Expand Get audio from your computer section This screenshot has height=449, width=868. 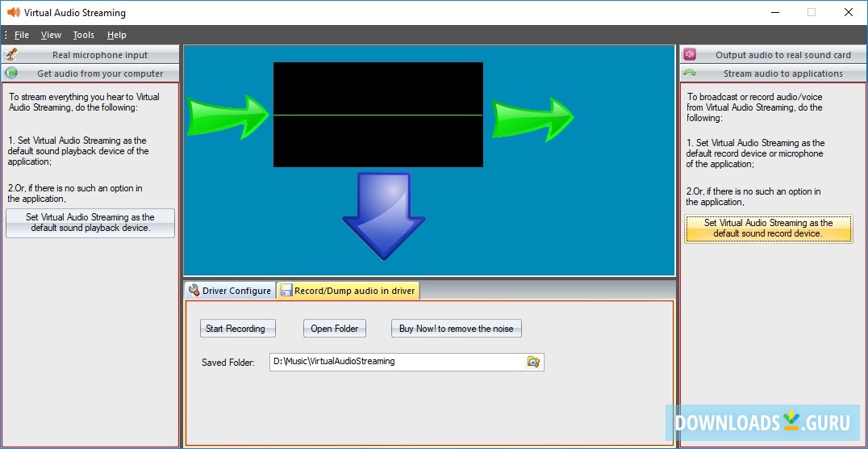tap(91, 73)
